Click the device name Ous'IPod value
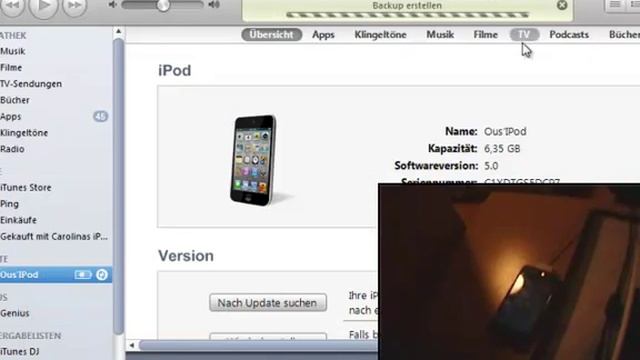Screen dimensions: 640x360 coord(505,131)
